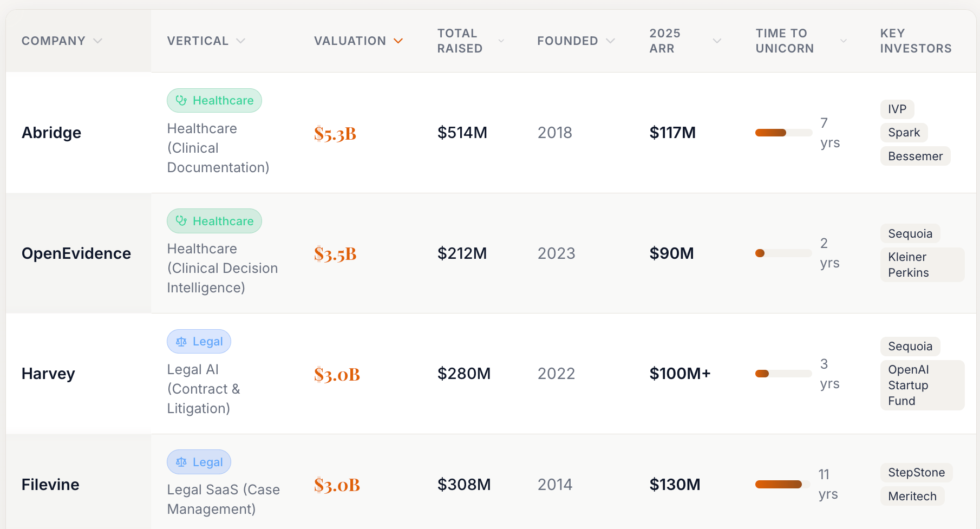The width and height of the screenshot is (980, 529).
Task: Click the 2025 ARR sort chevron
Action: (717, 41)
